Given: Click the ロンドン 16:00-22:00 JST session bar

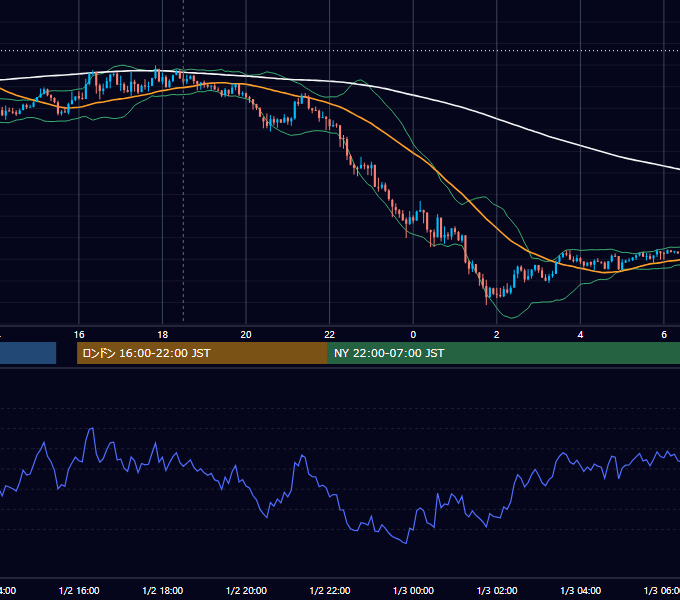Looking at the screenshot, I should [x=202, y=353].
